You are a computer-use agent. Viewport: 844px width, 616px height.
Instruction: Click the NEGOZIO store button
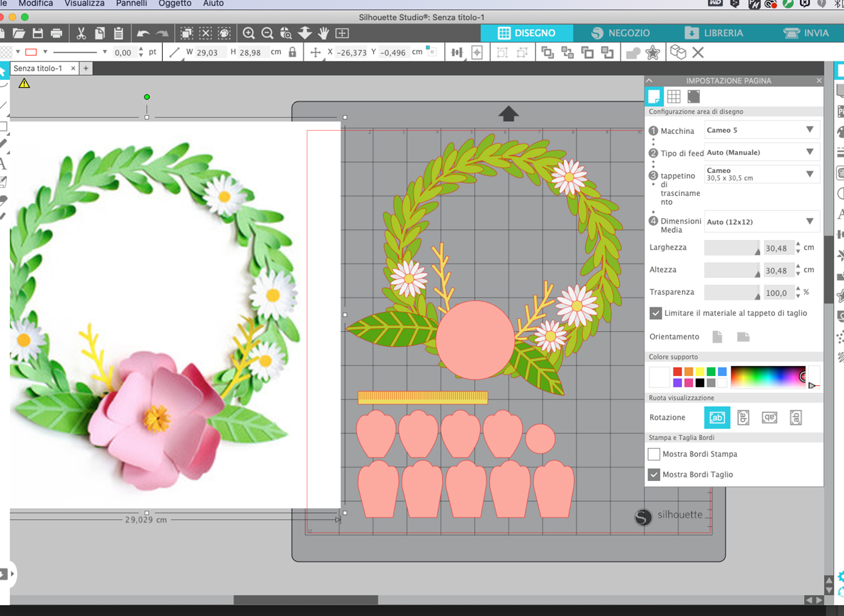pyautogui.click(x=620, y=33)
